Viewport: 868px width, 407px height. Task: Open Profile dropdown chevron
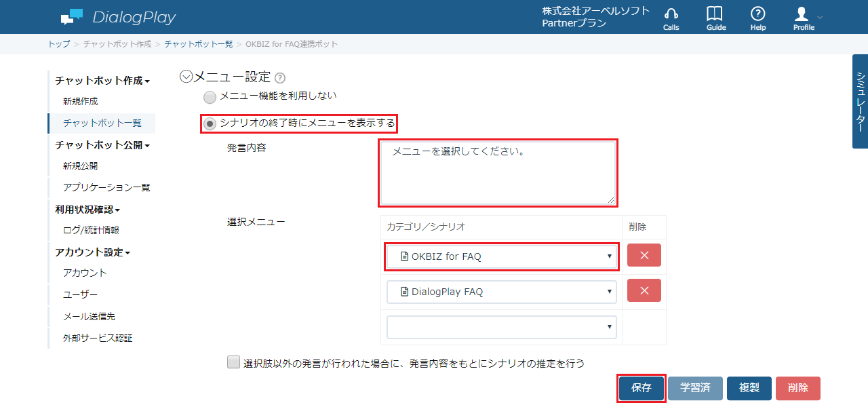point(820,17)
